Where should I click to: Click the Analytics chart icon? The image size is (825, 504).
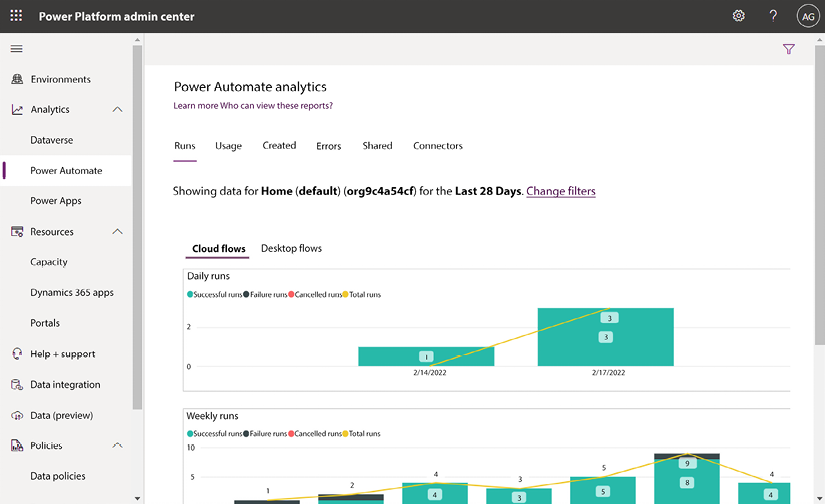coord(17,109)
